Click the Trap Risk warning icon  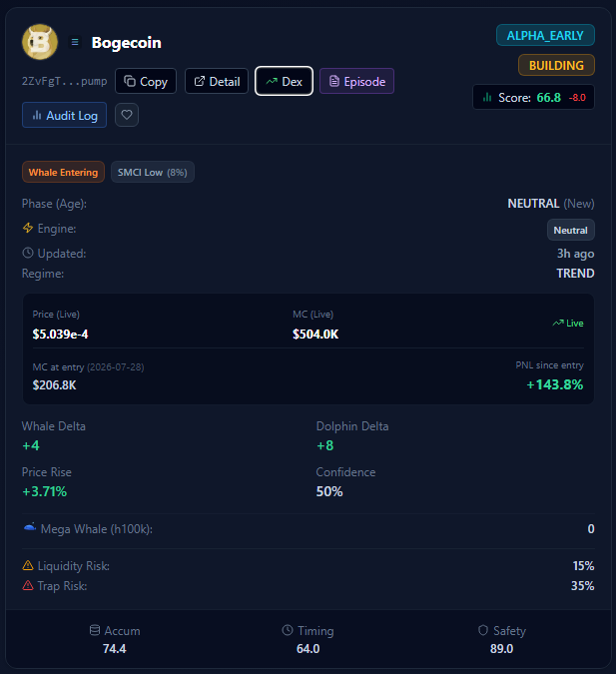point(28,585)
